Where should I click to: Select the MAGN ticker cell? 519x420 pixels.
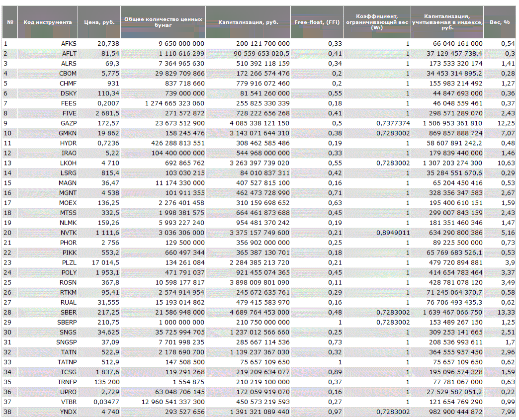coord(48,183)
